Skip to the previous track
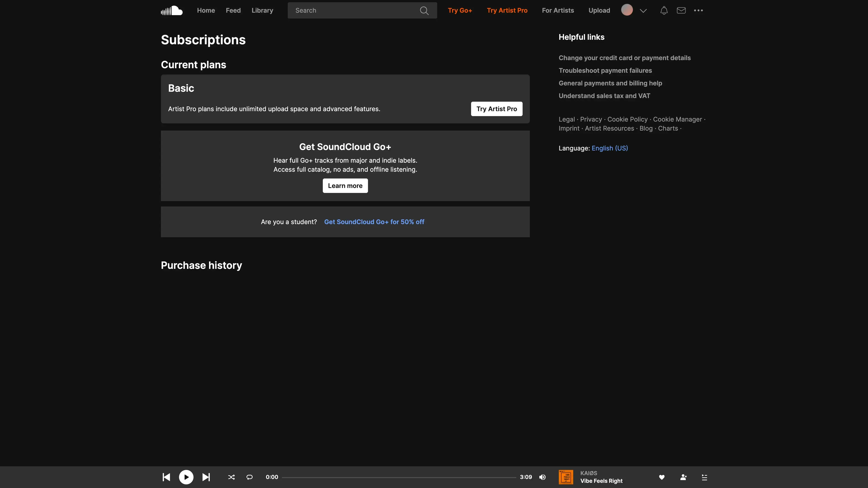 pyautogui.click(x=166, y=477)
